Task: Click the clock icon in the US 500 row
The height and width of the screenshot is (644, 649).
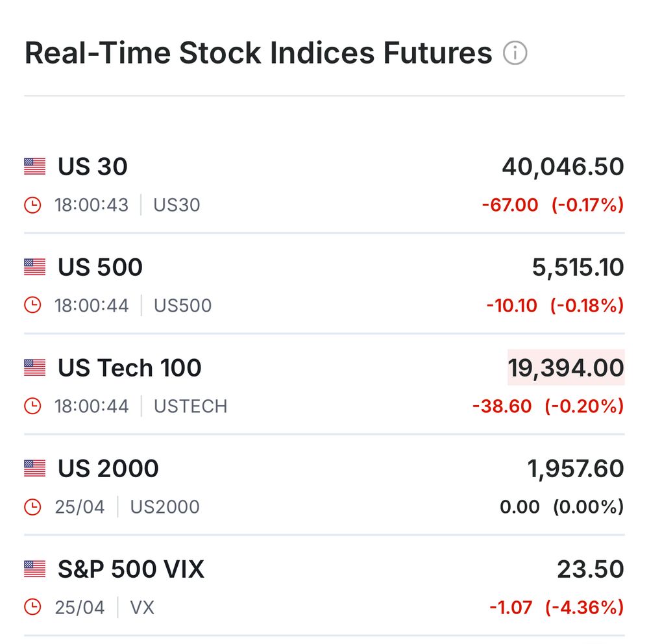Action: tap(32, 305)
